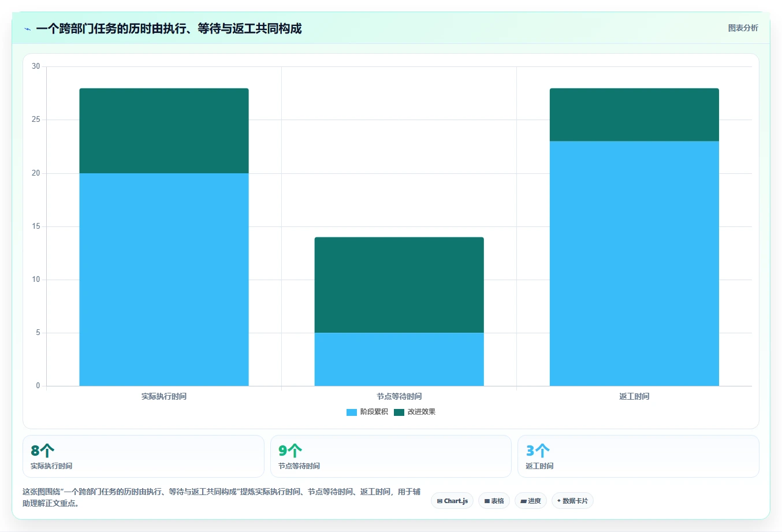This screenshot has height=532, width=782.
Task: Click the 进度 tag chip
Action: coord(531,501)
